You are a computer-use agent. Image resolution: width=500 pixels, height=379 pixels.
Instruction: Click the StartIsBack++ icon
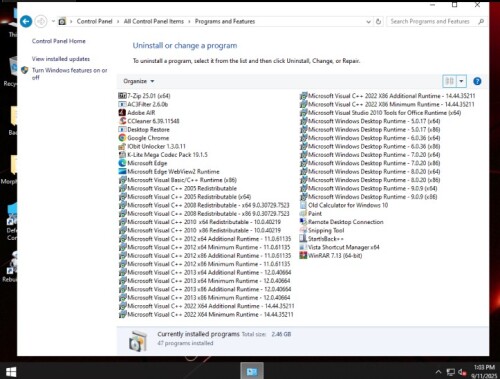tap(303, 239)
